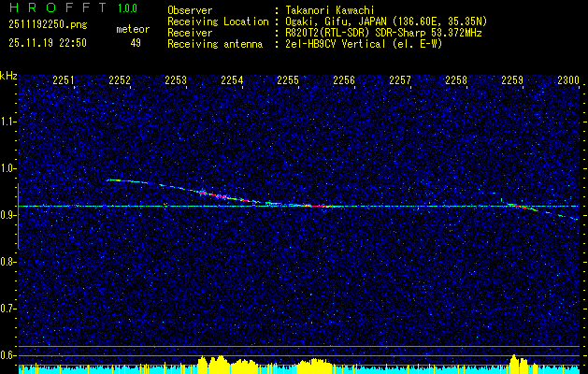Screen dimensions: 588x374
Task: Click the 1.1 frequency axis label
Action: point(7,122)
